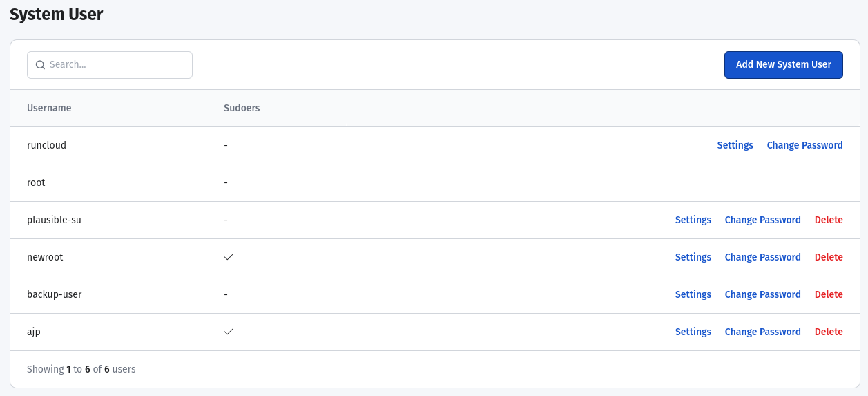
Task: Delete the backup-user account
Action: click(x=829, y=294)
